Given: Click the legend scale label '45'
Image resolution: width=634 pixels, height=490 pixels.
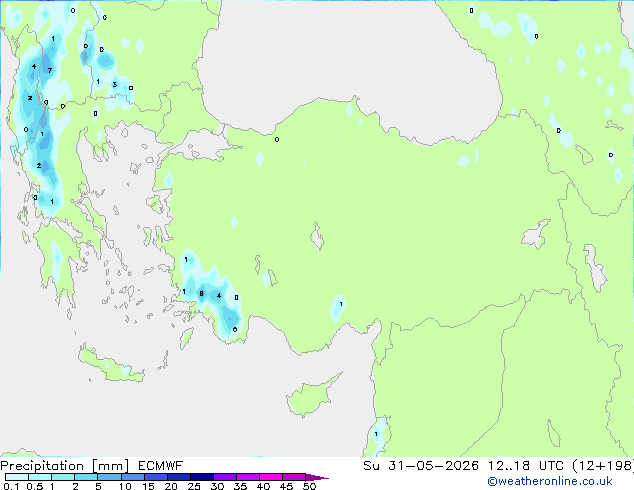Looking at the screenshot, I should coord(286,486).
